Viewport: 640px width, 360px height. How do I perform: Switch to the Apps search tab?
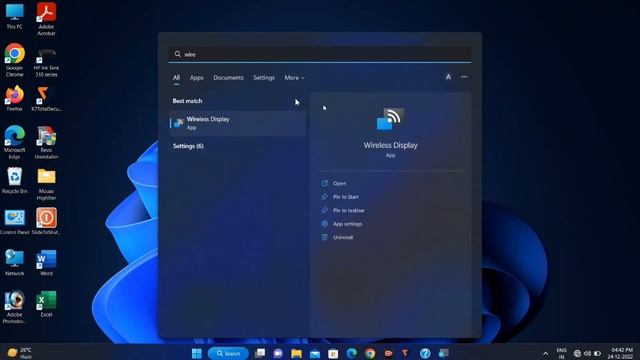[x=196, y=78]
